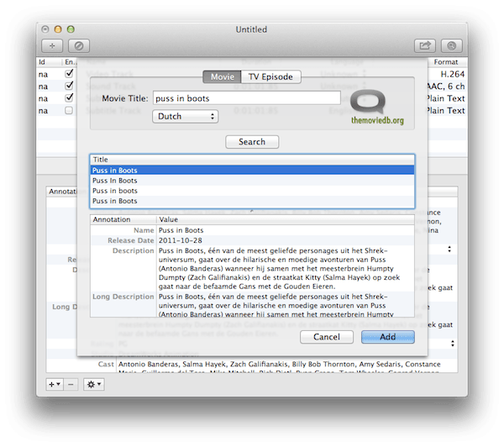Uncheck the second track enabled checkbox

[69, 86]
